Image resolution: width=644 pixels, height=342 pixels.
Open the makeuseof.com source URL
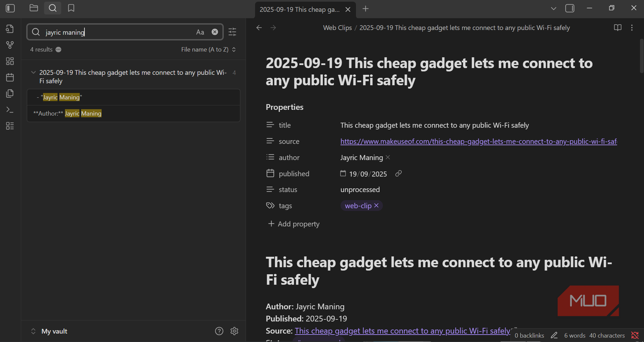pos(479,141)
